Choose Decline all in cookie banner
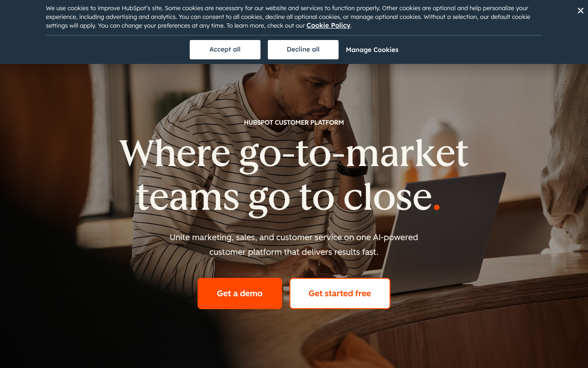 [303, 50]
